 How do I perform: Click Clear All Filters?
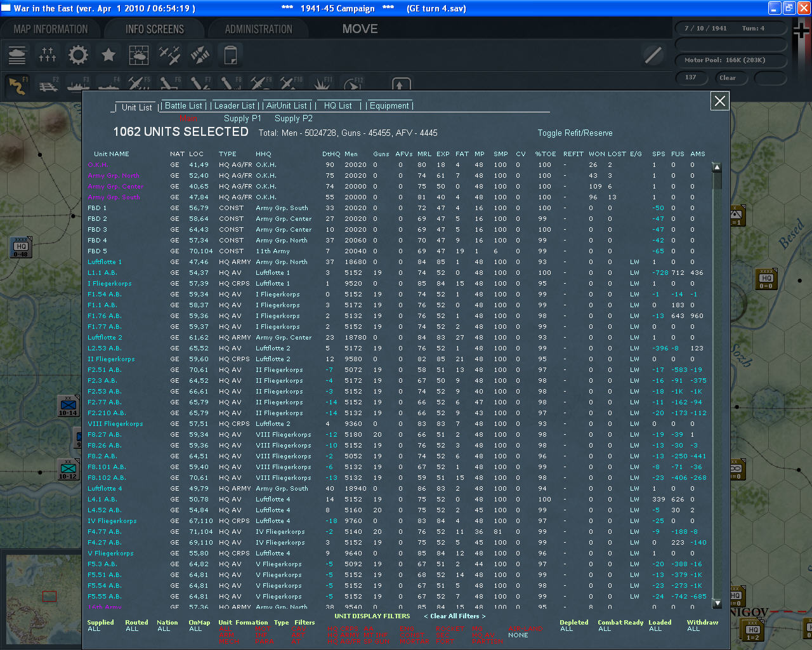455,616
